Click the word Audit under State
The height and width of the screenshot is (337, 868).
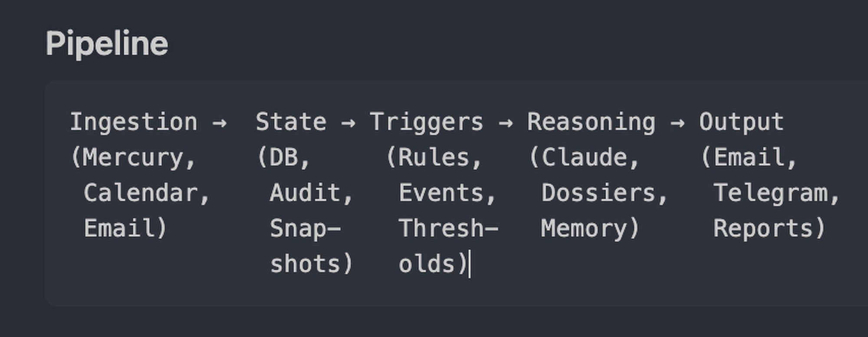coord(305,193)
